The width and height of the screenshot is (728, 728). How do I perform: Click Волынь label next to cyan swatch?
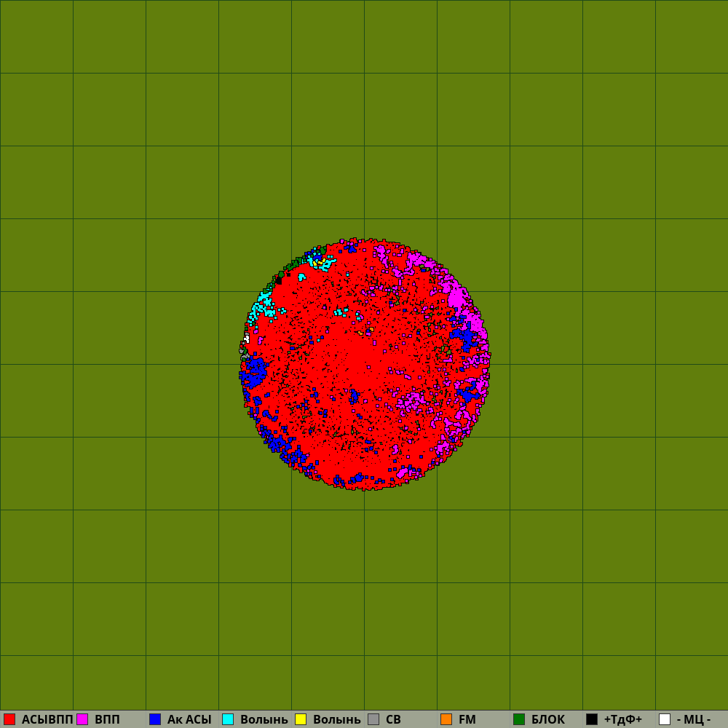pos(264,720)
